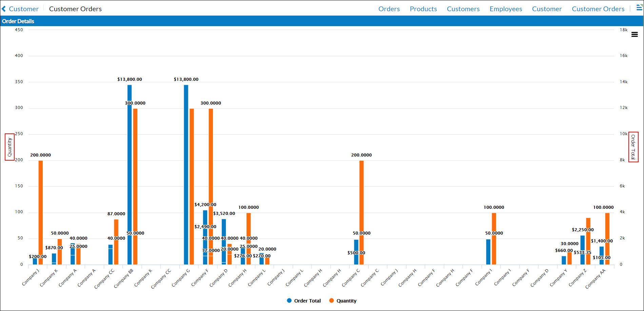This screenshot has height=311, width=644.
Task: Click the blue Order Total legend marker
Action: [x=289, y=300]
